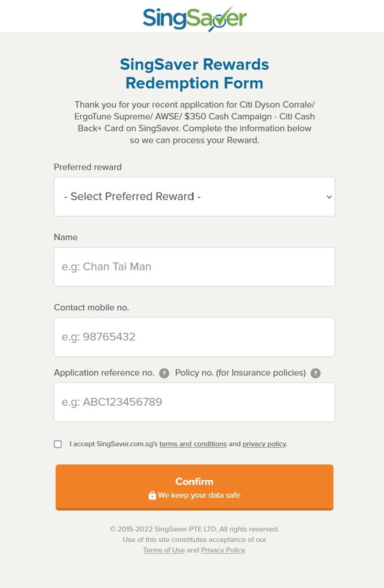The width and height of the screenshot is (384, 588).
Task: Open Privacy Policy link in footer
Action: (223, 550)
